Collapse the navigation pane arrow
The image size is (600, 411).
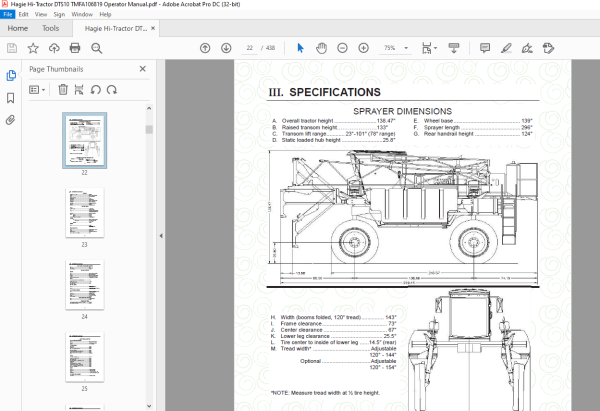[x=161, y=236]
